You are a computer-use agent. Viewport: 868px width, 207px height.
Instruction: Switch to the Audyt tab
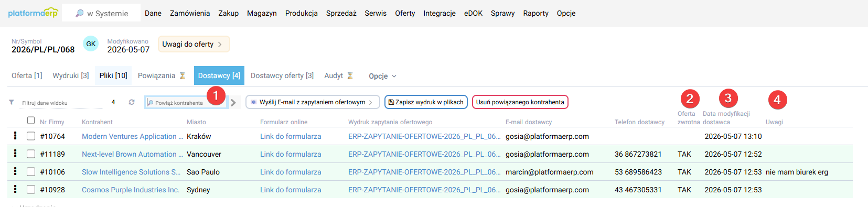click(x=334, y=75)
